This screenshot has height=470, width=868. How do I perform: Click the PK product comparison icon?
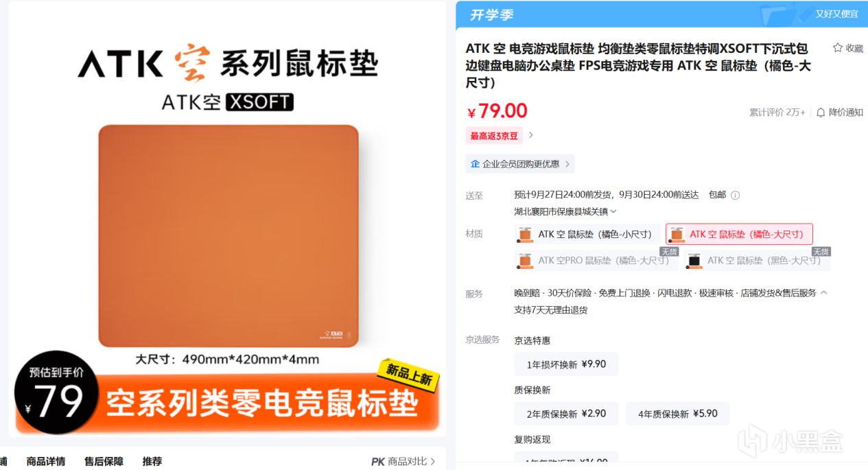pos(377,462)
